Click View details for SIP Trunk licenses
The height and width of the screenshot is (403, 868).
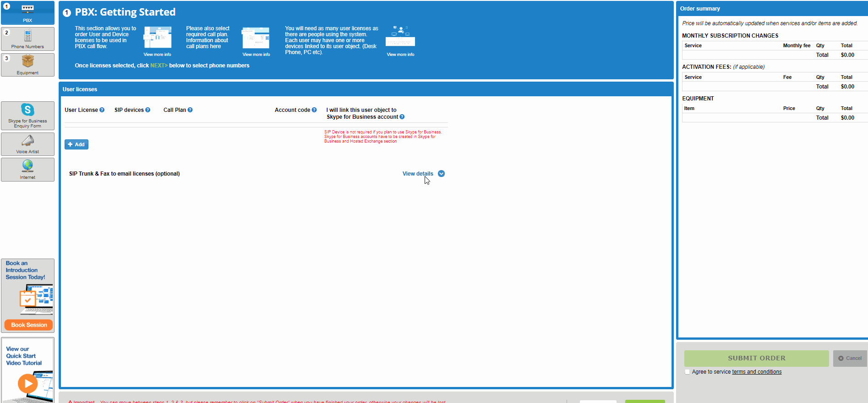tap(418, 174)
